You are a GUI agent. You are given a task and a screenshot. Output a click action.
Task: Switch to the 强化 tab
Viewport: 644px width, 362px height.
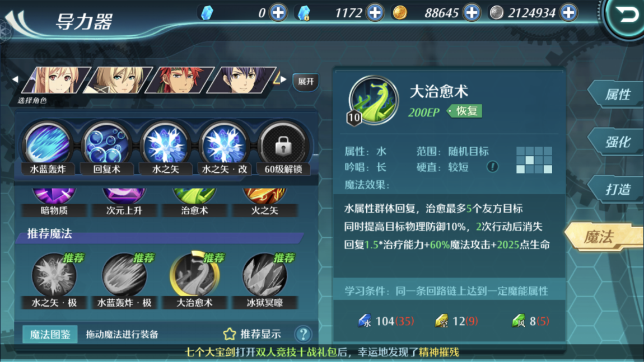point(616,142)
